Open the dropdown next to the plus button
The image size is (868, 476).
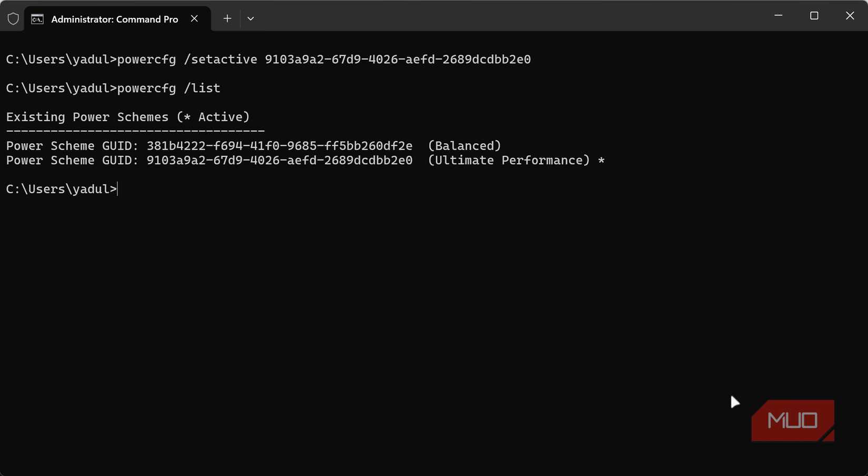[x=251, y=18]
